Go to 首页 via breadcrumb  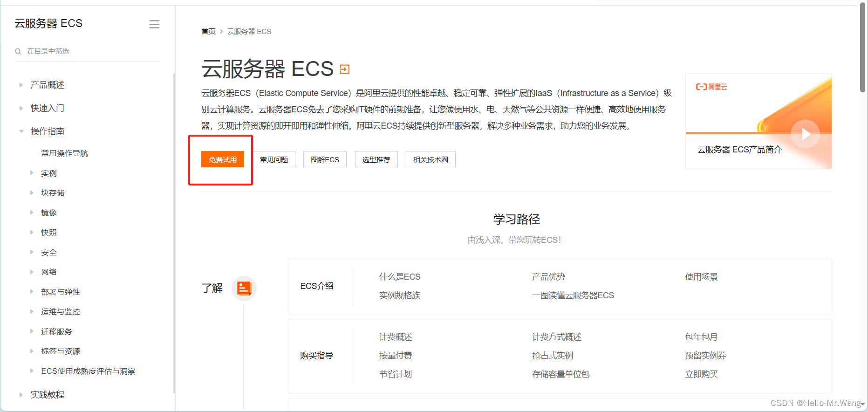(208, 32)
